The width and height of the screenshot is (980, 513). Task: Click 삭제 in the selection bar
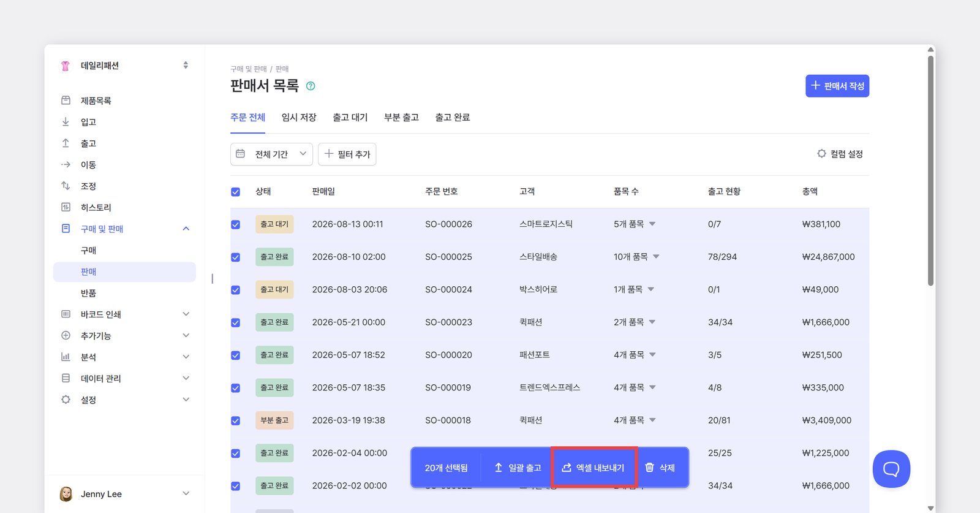pyautogui.click(x=660, y=468)
